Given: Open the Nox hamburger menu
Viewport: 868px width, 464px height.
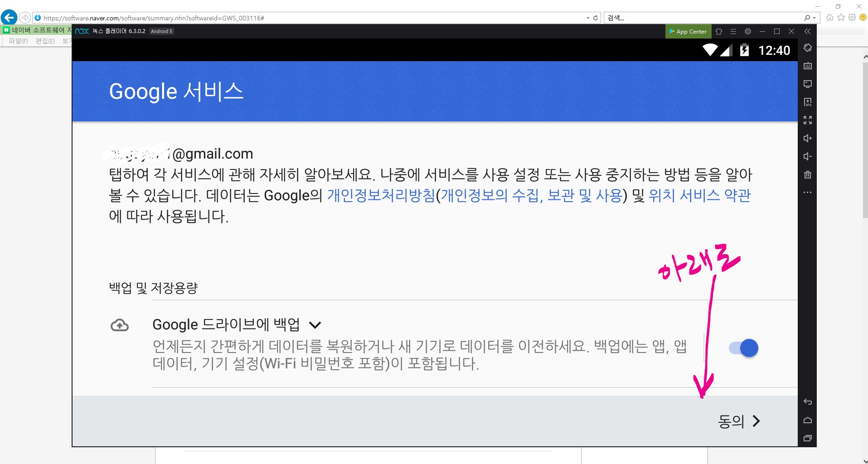Looking at the screenshot, I should click(733, 31).
